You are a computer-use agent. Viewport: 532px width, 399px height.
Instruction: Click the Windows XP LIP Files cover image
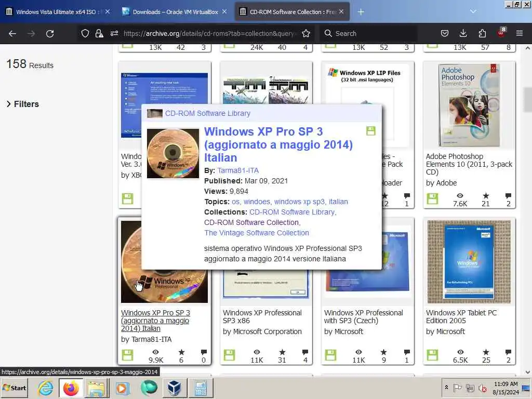pos(367,105)
